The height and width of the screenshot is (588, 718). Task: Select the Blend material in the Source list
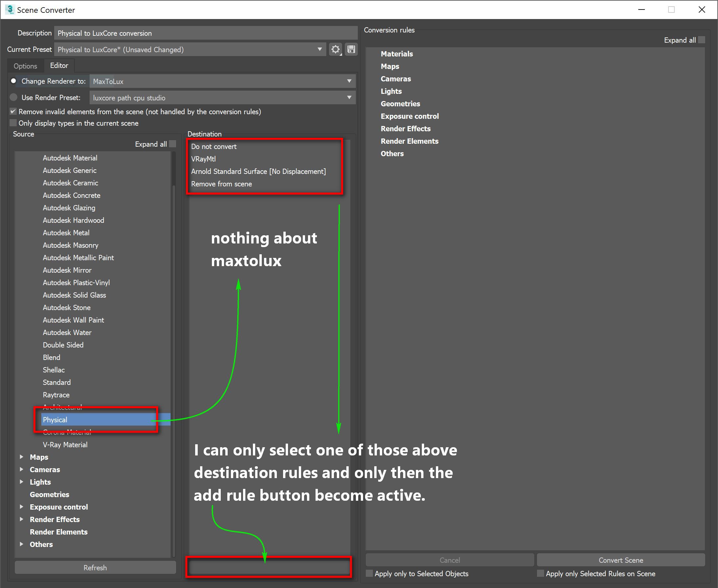coord(51,357)
